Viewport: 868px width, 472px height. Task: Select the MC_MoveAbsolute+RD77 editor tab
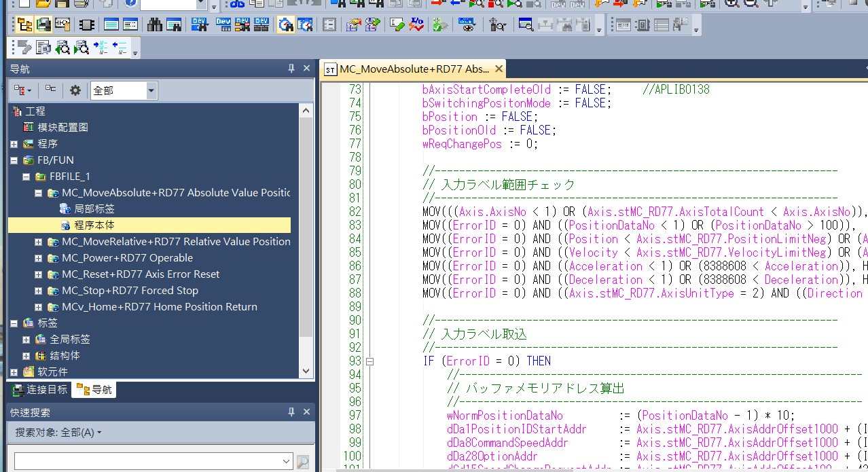413,69
